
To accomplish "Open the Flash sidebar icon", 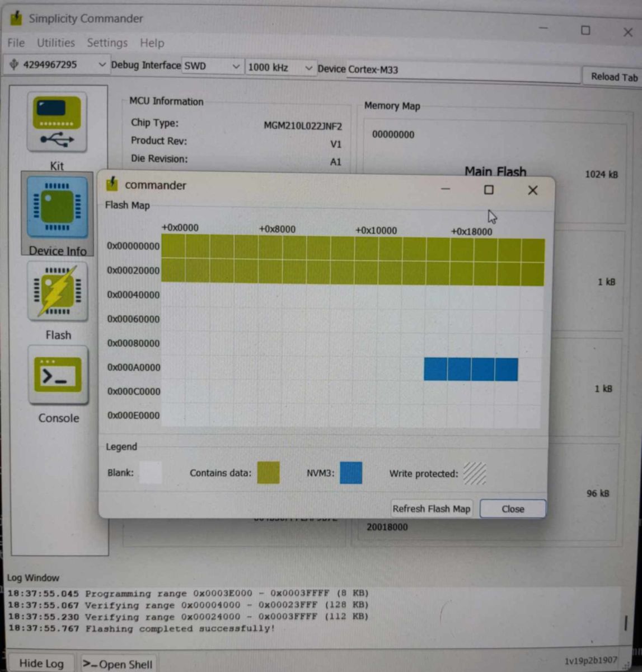I will 57,291.
